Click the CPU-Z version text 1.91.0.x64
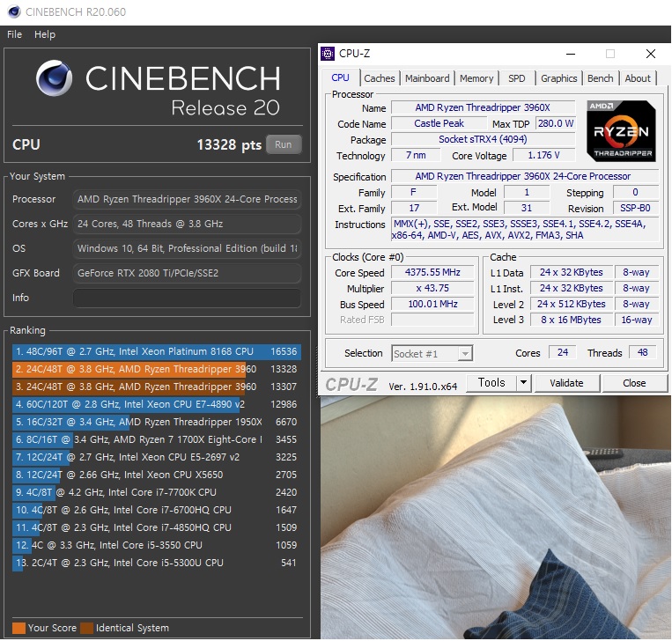 coord(423,386)
